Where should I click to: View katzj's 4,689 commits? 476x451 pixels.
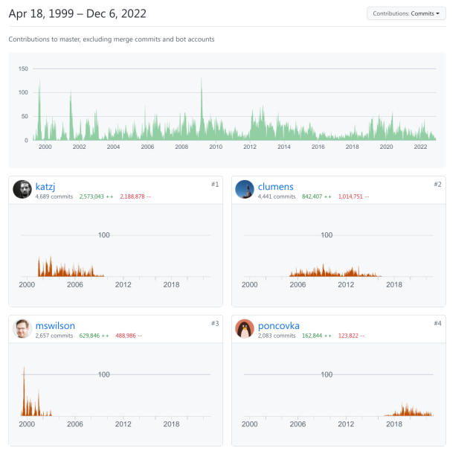pyautogui.click(x=54, y=196)
